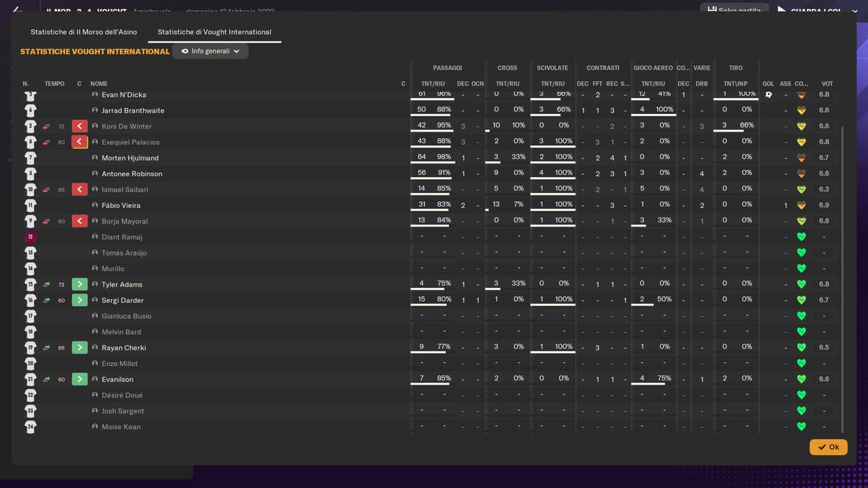Sort by GOL column header

pyautogui.click(x=768, y=84)
